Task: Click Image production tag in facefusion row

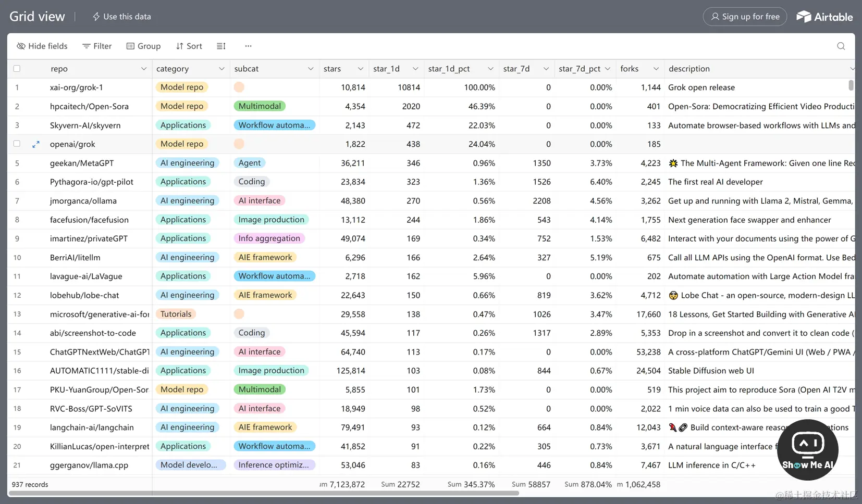Action: 271,220
